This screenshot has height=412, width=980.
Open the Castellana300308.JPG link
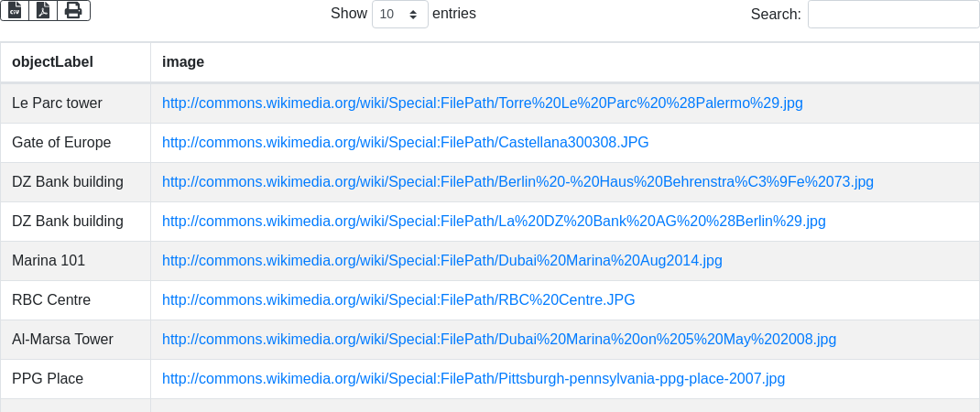coord(405,143)
